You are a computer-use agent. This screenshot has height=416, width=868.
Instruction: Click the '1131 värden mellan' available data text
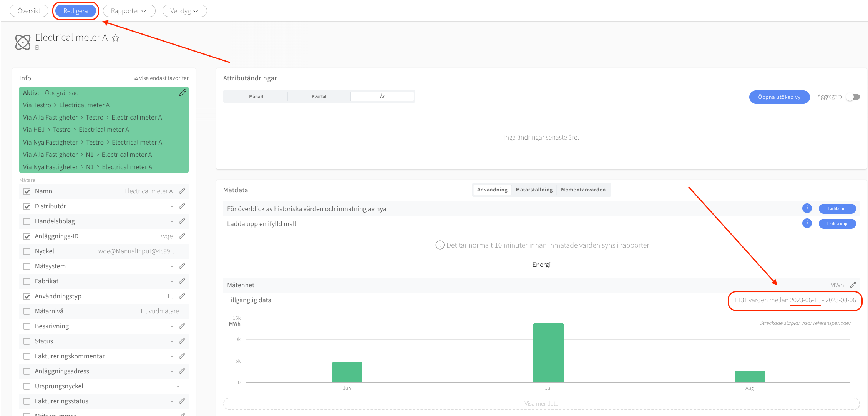click(761, 300)
